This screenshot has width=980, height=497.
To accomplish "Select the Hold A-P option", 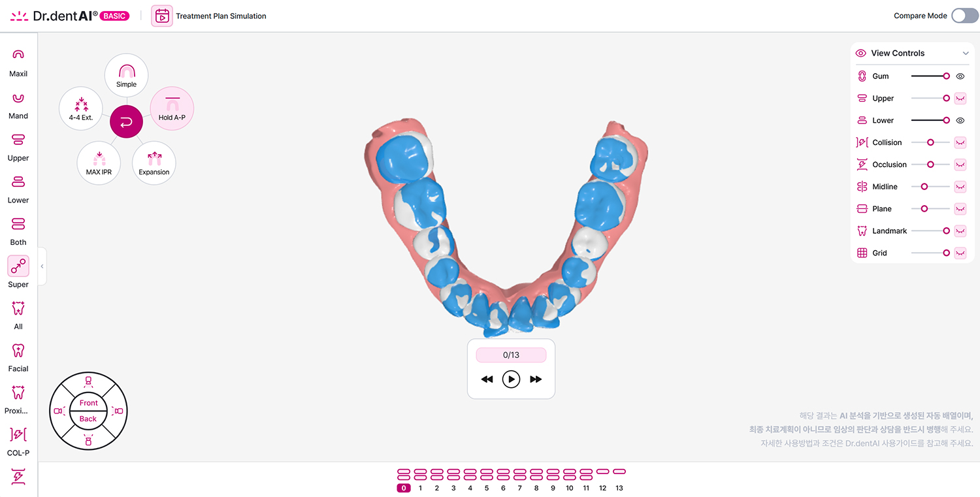I will [172, 108].
